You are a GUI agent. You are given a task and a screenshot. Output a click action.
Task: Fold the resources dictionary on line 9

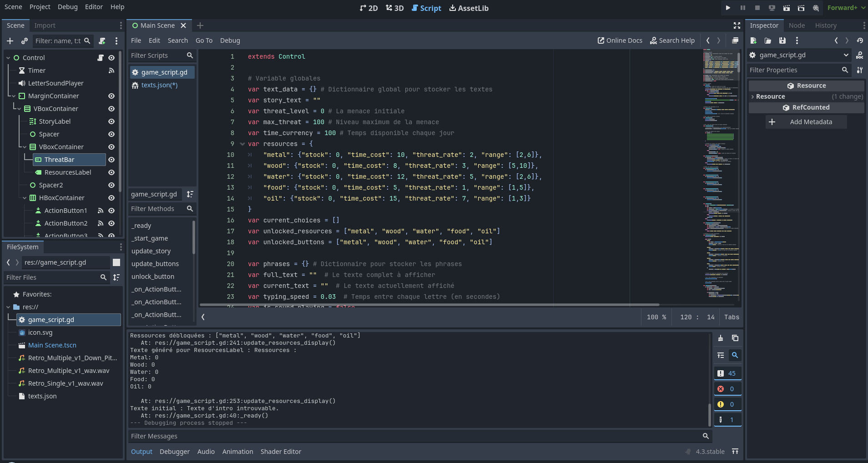(x=242, y=144)
